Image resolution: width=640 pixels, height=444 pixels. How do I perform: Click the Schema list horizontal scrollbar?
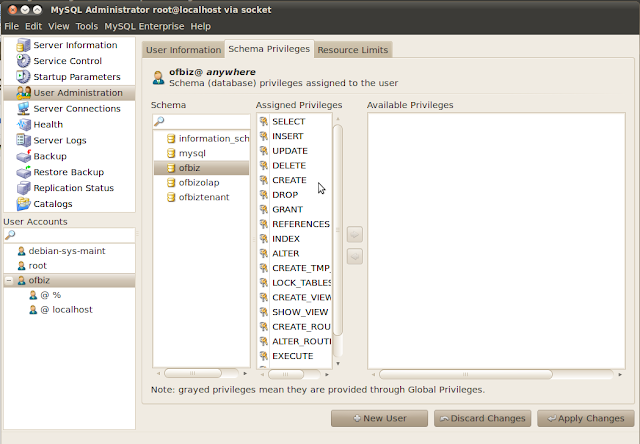tap(193, 373)
